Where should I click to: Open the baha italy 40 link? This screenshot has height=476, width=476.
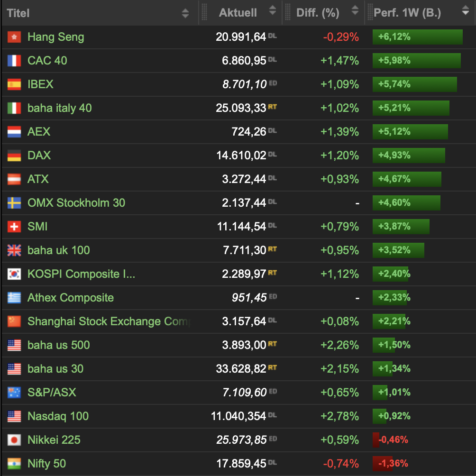coord(60,108)
